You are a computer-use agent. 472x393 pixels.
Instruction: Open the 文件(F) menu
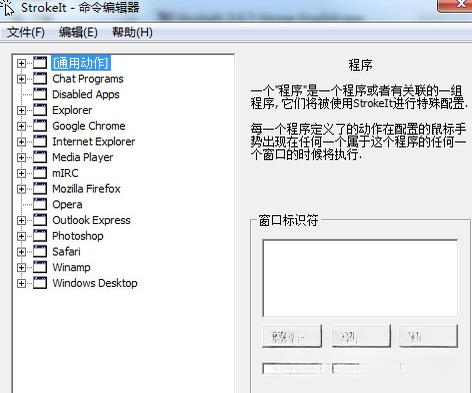coord(26,32)
